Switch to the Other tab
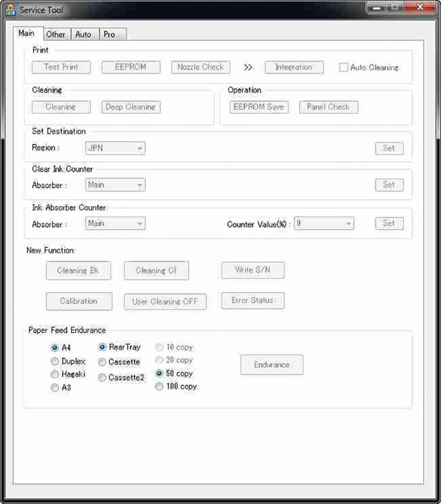Viewport: 441px width, 504px height. [x=56, y=34]
